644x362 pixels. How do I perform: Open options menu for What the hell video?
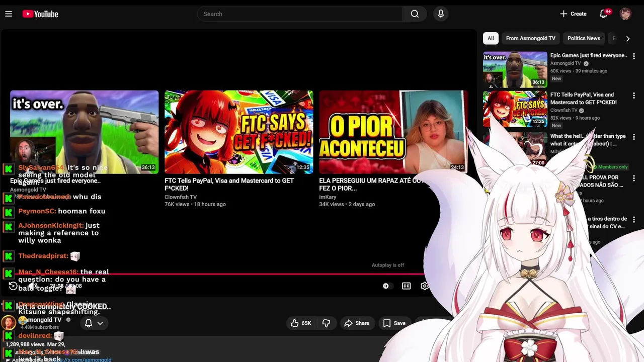click(x=634, y=137)
